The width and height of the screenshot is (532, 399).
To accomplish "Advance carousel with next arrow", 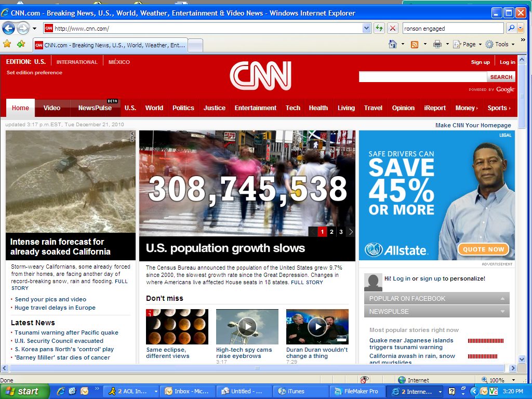I will click(x=351, y=232).
